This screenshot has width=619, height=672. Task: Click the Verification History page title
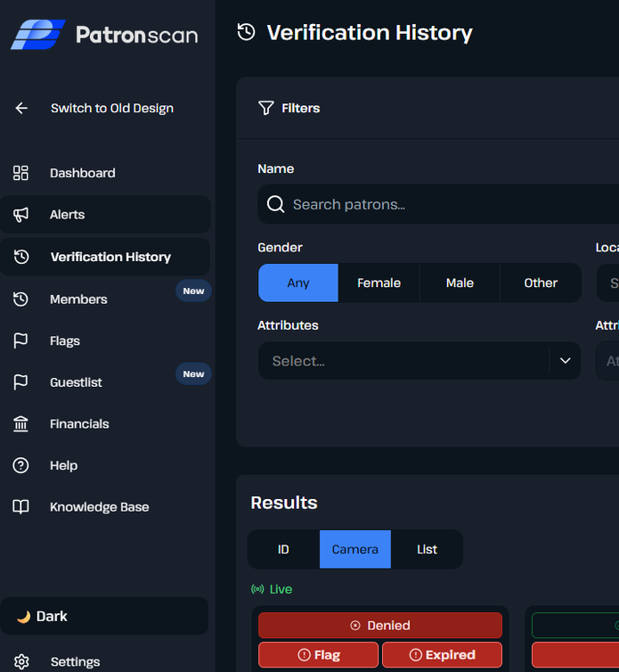coord(370,33)
